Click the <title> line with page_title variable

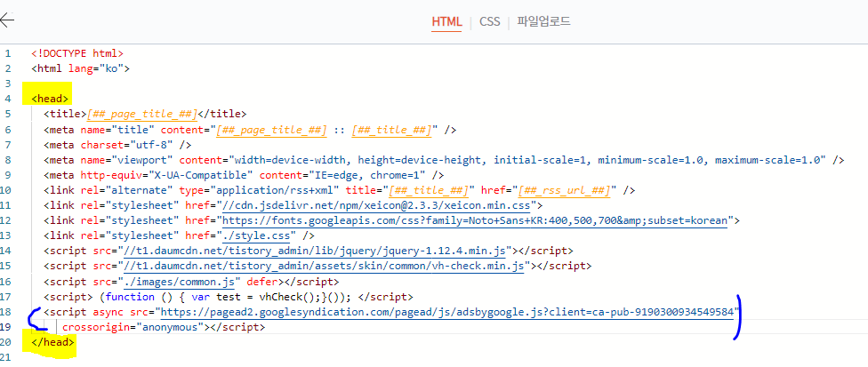pos(145,115)
